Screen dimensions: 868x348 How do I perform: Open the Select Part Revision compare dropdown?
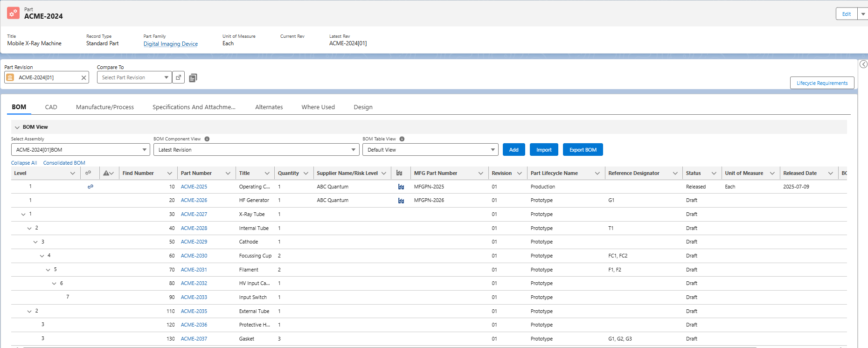pyautogui.click(x=134, y=77)
